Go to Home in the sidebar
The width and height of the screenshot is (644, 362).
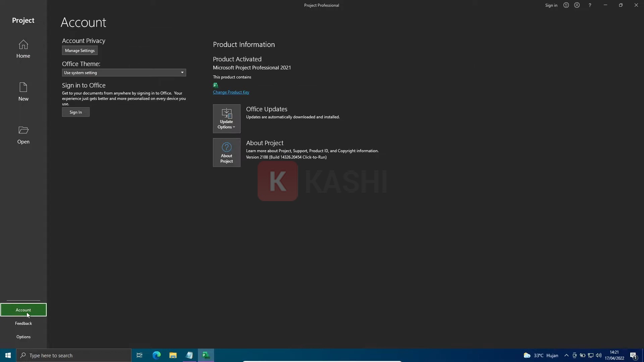pyautogui.click(x=23, y=49)
